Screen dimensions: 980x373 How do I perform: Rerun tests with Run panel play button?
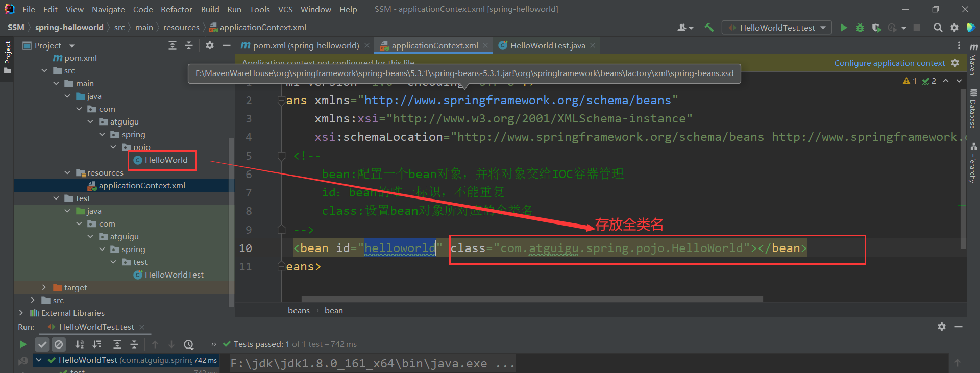22,344
